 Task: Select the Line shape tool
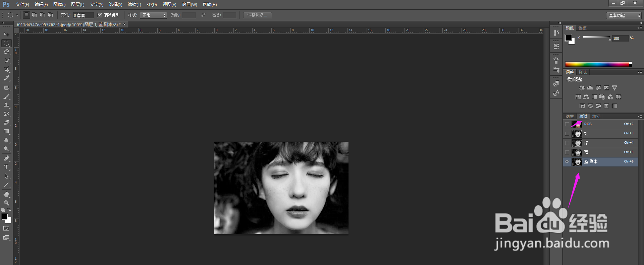click(6, 185)
